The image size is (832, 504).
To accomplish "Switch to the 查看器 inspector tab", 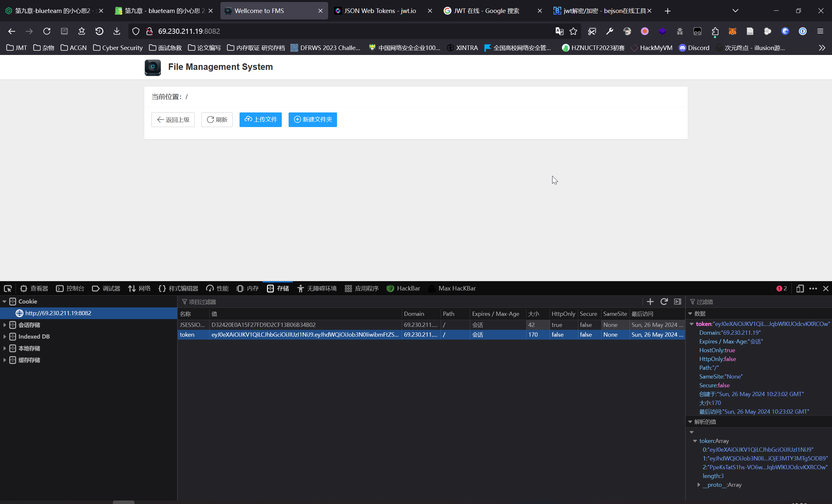I will tap(34, 289).
